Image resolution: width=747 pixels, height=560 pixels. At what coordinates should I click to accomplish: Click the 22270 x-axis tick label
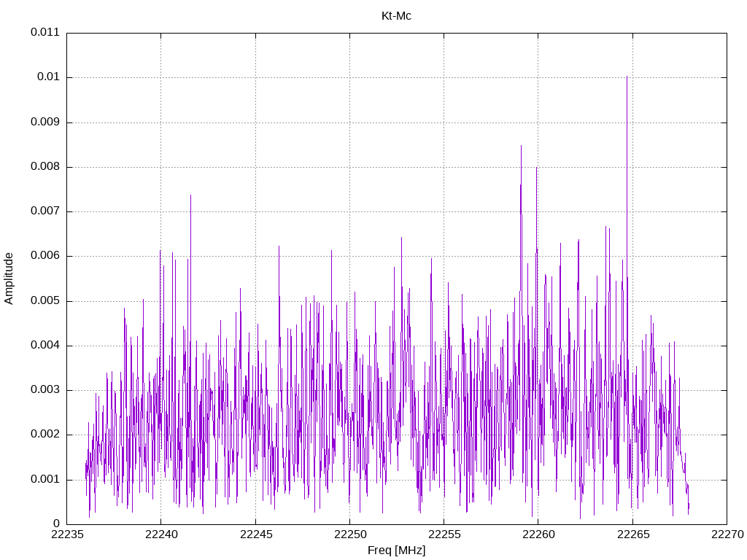(x=727, y=534)
